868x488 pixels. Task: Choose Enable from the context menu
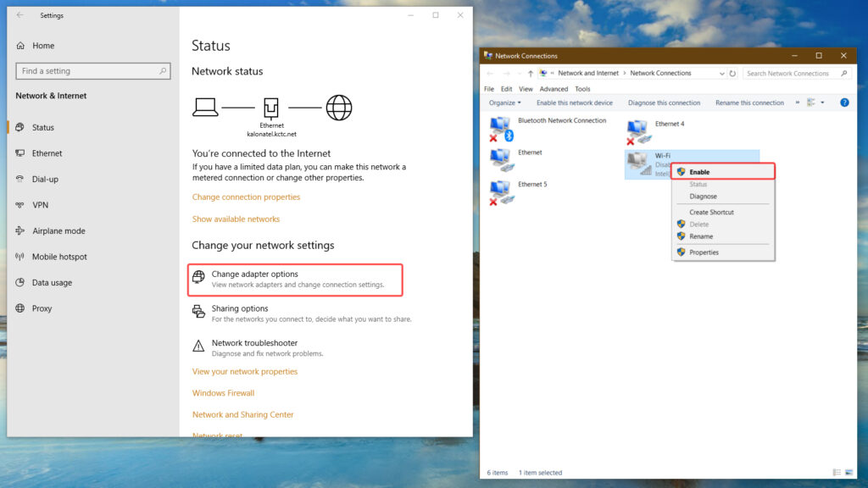tap(723, 171)
